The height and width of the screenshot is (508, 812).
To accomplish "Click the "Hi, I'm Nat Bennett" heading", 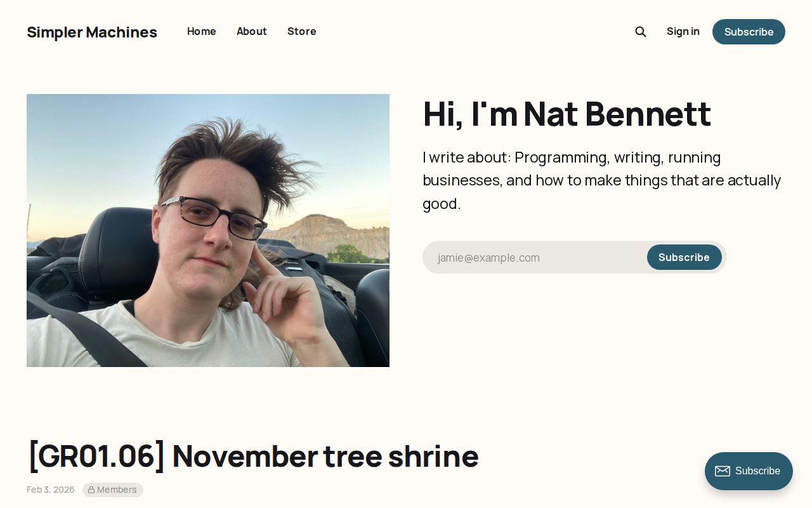I will click(566, 114).
